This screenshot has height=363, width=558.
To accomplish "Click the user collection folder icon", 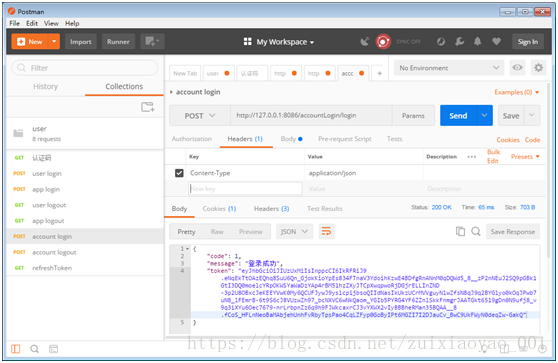I will pos(19,133).
